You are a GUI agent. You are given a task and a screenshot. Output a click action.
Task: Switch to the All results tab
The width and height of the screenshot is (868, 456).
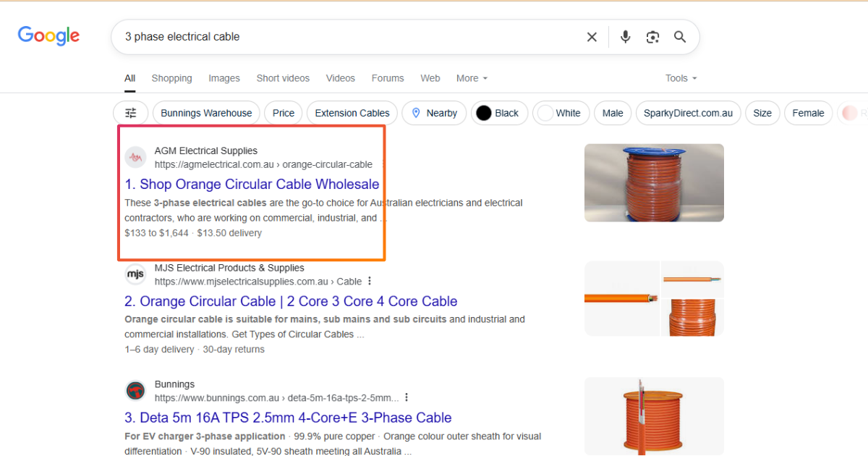point(129,78)
